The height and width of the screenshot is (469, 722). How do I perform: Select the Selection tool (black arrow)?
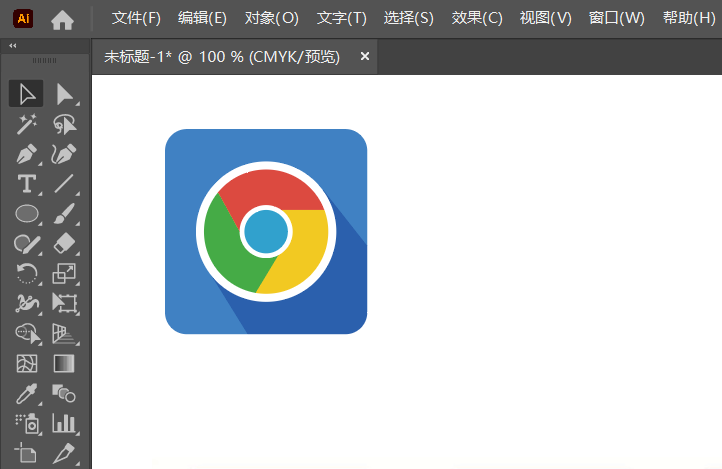tap(26, 94)
